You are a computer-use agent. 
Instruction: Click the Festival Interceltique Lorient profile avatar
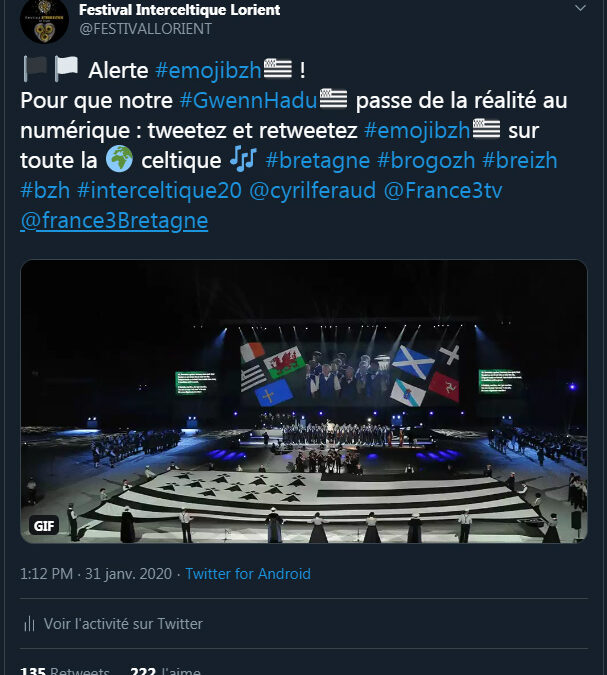(x=44, y=20)
